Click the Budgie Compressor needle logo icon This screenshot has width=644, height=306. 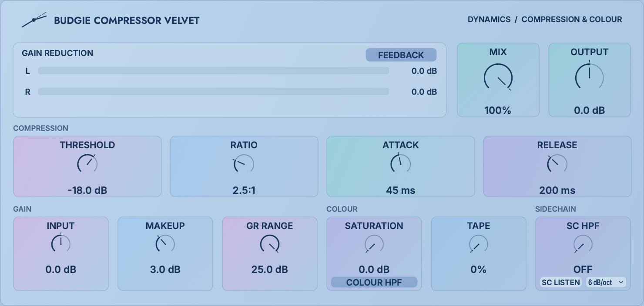[x=34, y=20]
